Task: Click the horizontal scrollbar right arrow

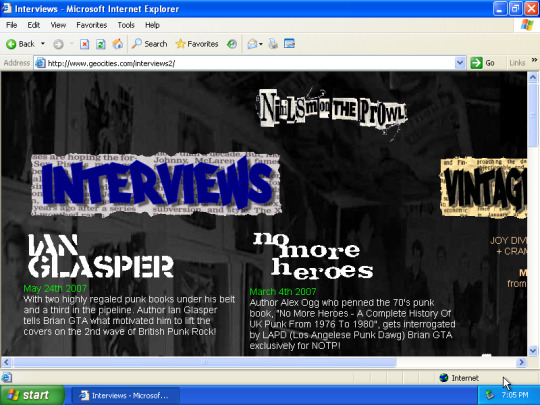Action: pyautogui.click(x=521, y=362)
